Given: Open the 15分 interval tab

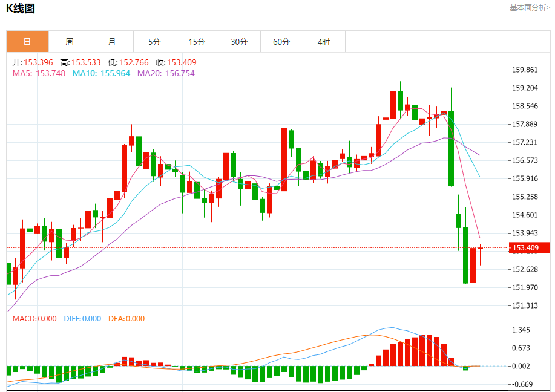Looking at the screenshot, I should point(197,42).
